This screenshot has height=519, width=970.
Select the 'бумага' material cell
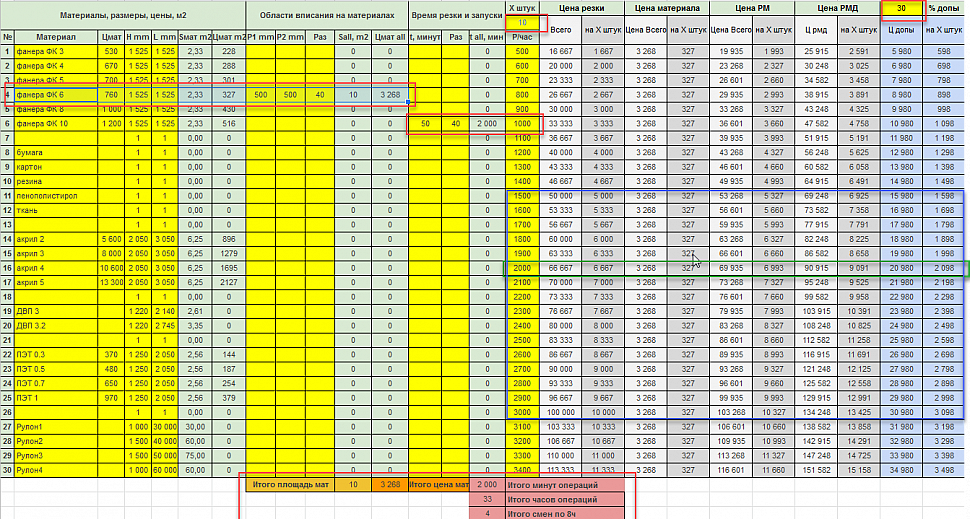[x=56, y=152]
